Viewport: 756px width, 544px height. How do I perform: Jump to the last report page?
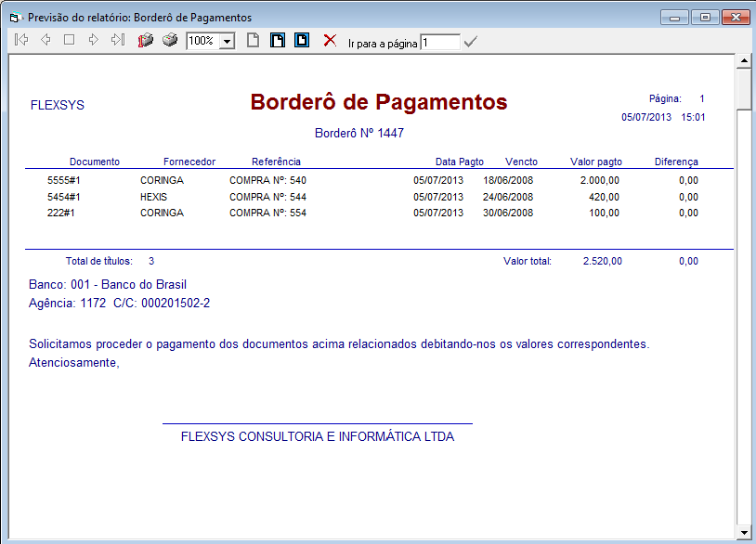coord(118,40)
